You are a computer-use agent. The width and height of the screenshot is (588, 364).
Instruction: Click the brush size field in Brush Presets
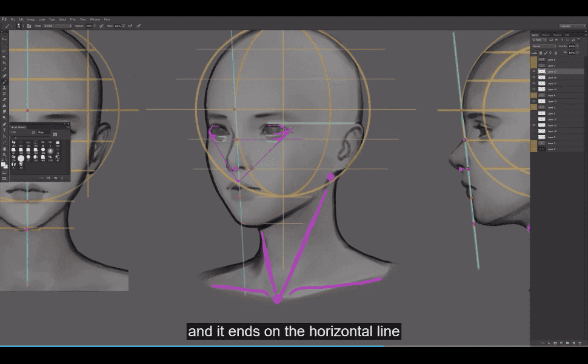(x=44, y=132)
